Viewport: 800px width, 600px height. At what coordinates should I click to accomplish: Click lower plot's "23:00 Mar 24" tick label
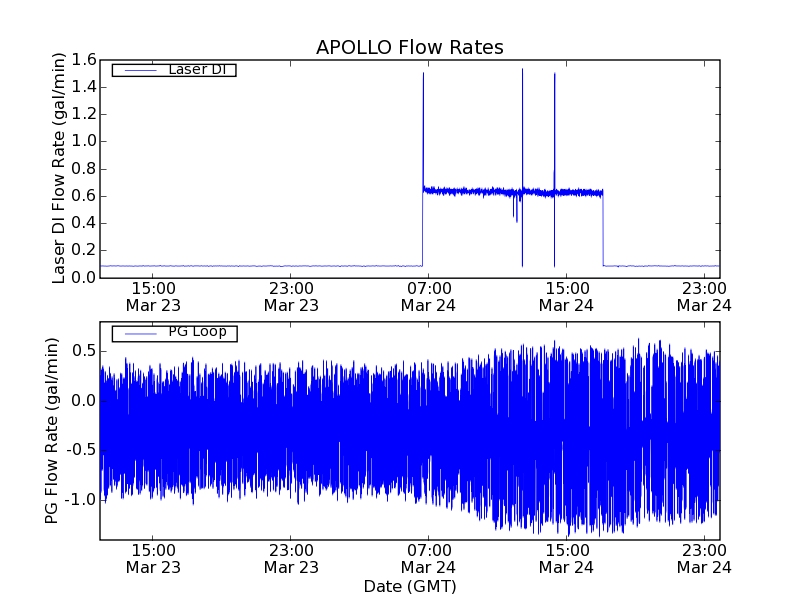[704, 559]
